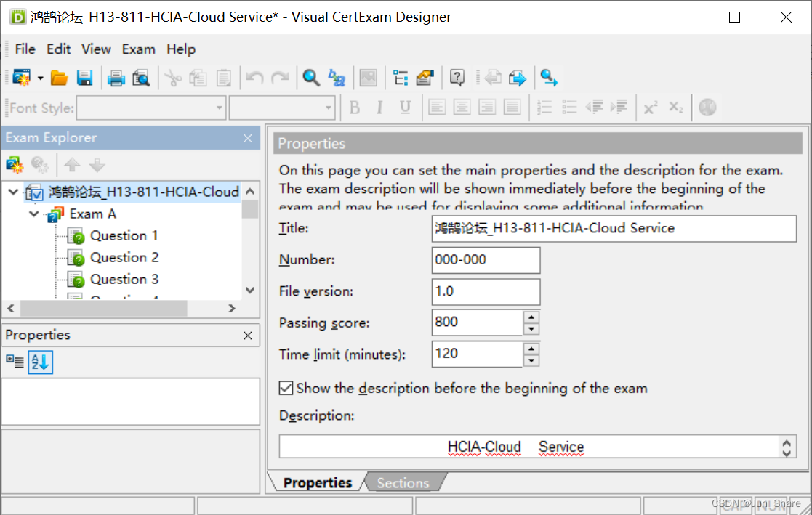812x515 pixels.
Task: Open the Font Style dropdown
Action: click(x=219, y=108)
